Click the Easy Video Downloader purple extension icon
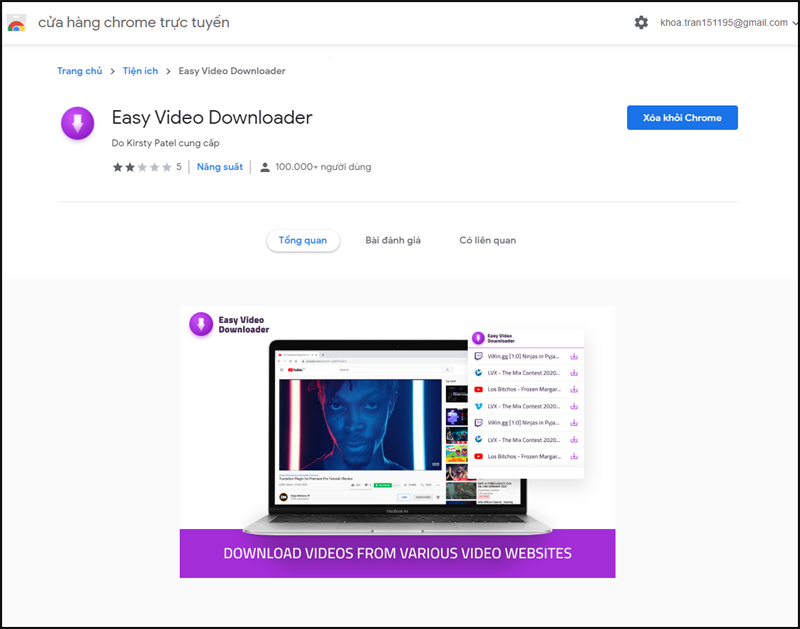This screenshot has width=800, height=629. click(x=78, y=123)
